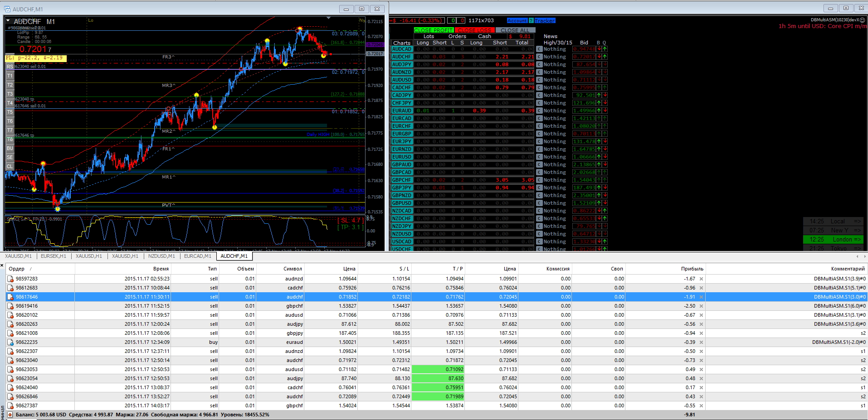
Task: Click the green T/P cell 0.71092
Action: tap(438, 369)
